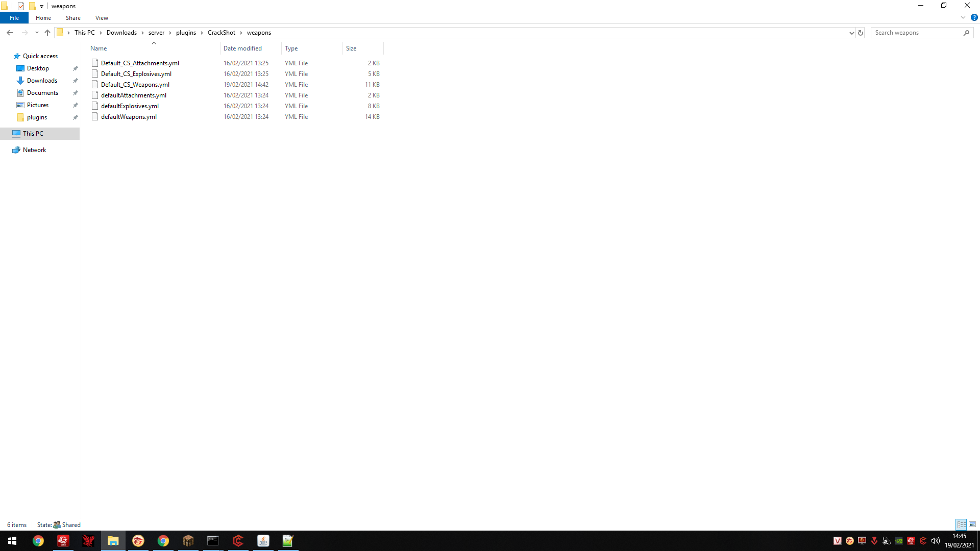Screen dimensions: 980x551
Task: Click the Properties quick access toolbar icon
Action: pos(21,6)
